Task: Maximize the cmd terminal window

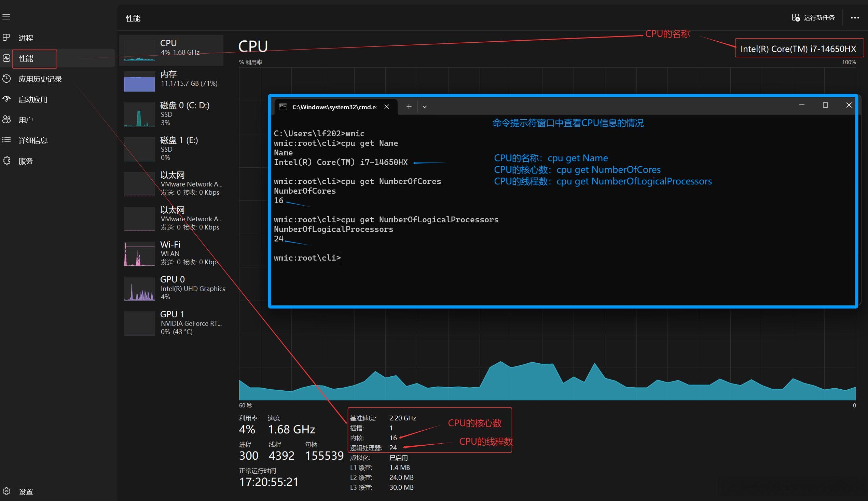Action: (825, 105)
